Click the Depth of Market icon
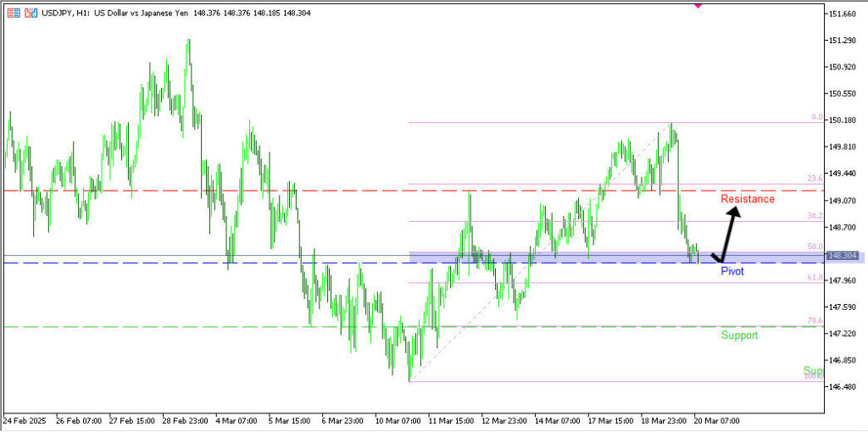868x432 pixels. pos(31,14)
